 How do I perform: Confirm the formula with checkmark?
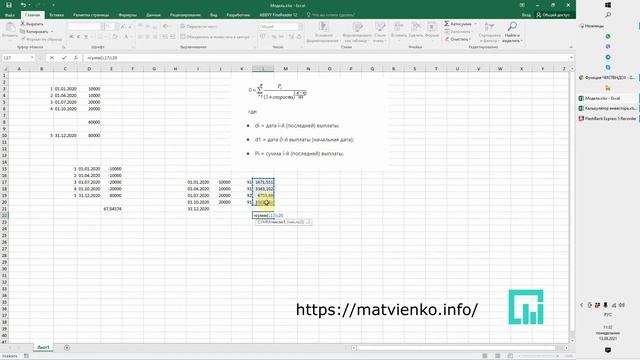tap(64, 58)
